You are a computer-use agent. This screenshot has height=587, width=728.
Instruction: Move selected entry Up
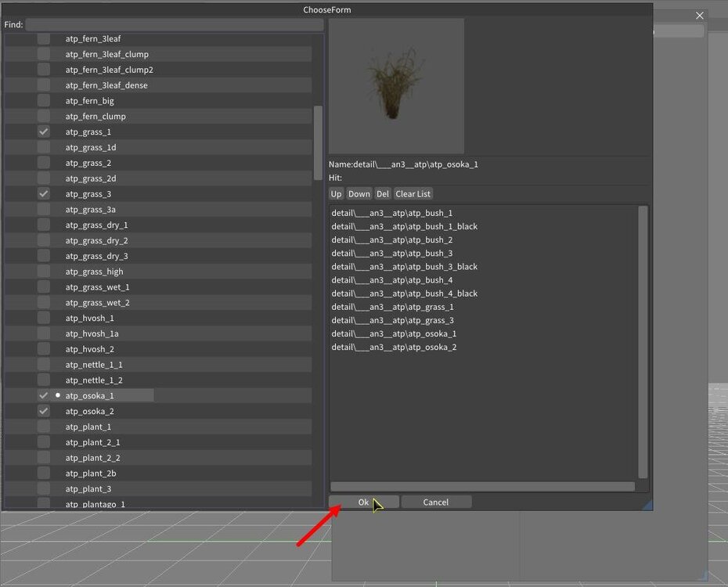click(336, 194)
